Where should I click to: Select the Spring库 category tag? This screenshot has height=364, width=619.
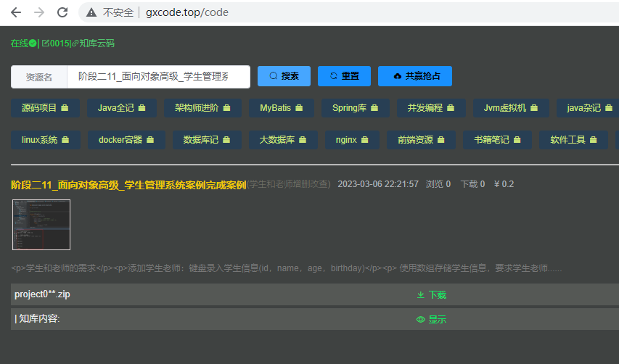(356, 108)
